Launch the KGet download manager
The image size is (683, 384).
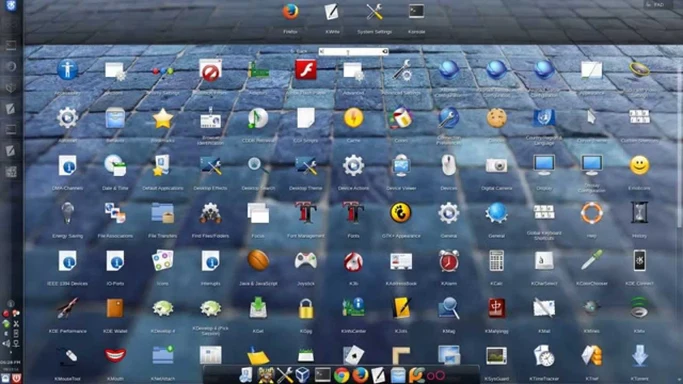(x=258, y=309)
